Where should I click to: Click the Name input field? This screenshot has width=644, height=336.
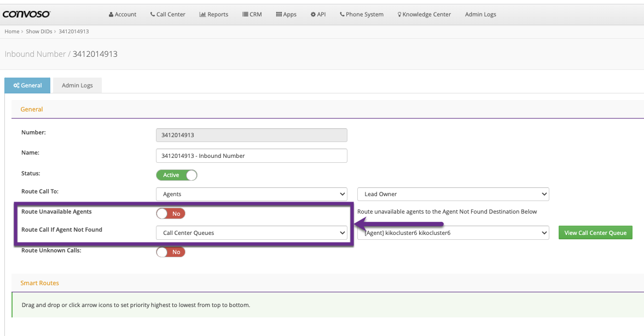(x=251, y=156)
